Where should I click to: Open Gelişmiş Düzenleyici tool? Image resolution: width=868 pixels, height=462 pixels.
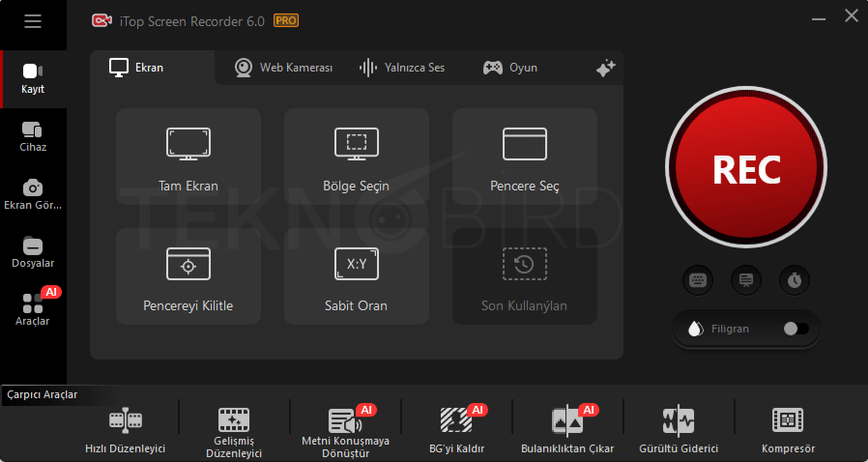(234, 433)
